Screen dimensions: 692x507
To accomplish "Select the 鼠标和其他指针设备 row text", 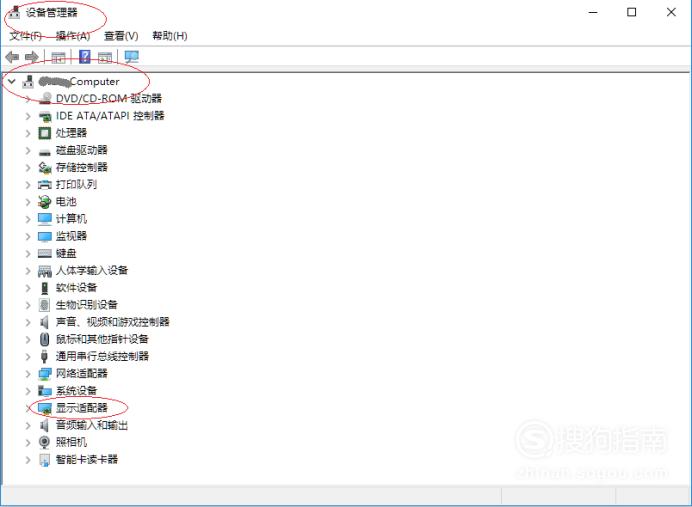I will coord(102,339).
